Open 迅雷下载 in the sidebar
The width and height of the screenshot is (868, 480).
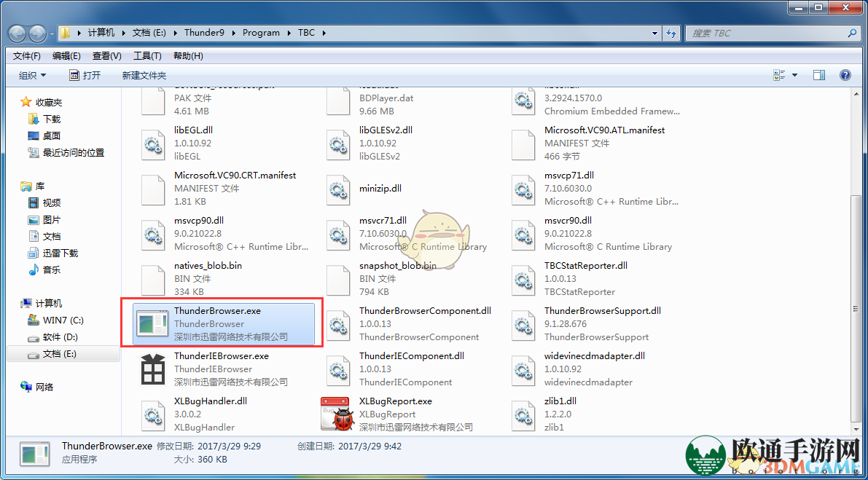click(60, 253)
